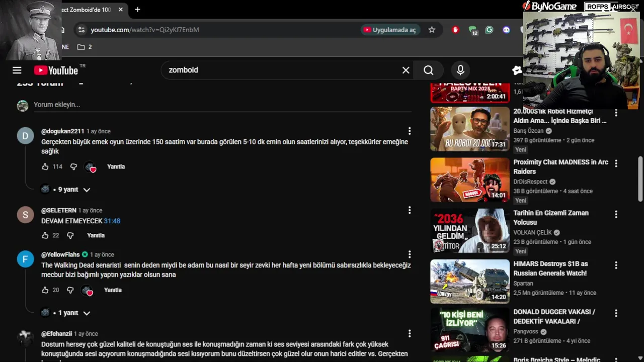644x362 pixels.
Task: Go to VOLKAN ÇELİK channel
Action: coord(532,232)
